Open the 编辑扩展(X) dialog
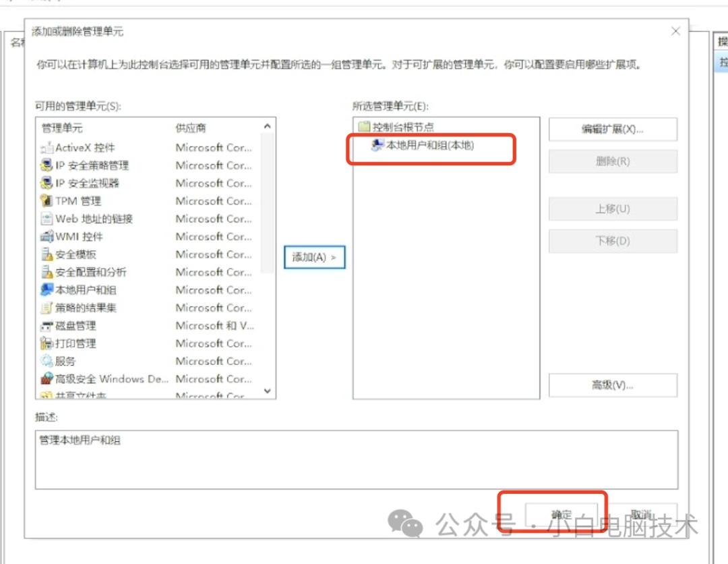Image resolution: width=728 pixels, height=564 pixels. 613,129
